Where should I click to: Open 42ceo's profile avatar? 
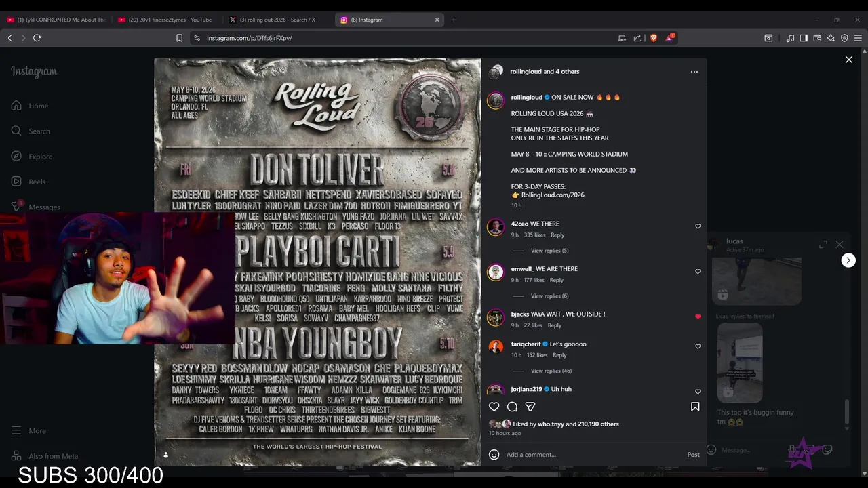(496, 227)
